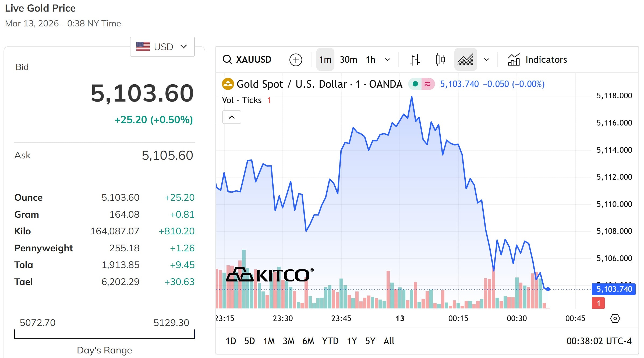Toggle the pink data update indicator
The image size is (644, 358).
[x=427, y=84]
